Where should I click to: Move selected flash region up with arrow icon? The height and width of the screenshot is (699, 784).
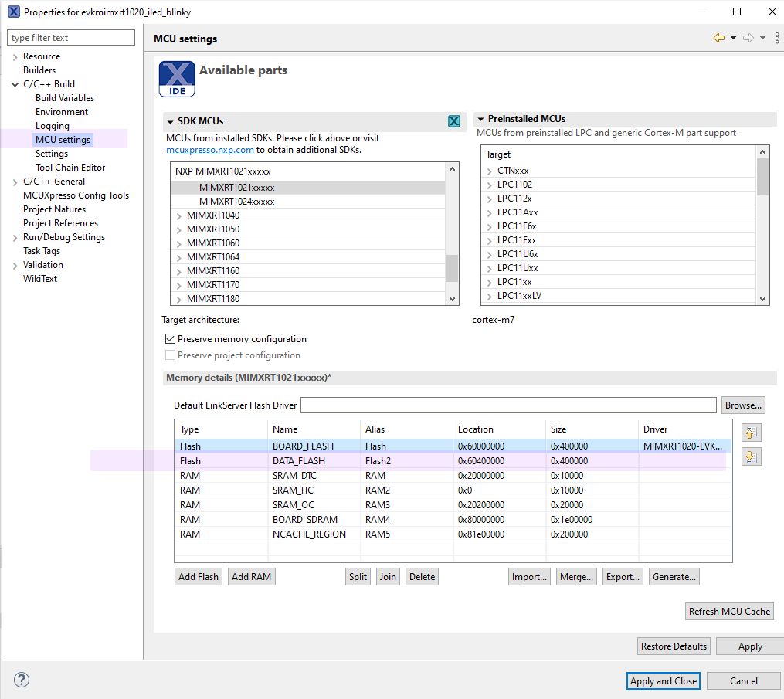750,433
